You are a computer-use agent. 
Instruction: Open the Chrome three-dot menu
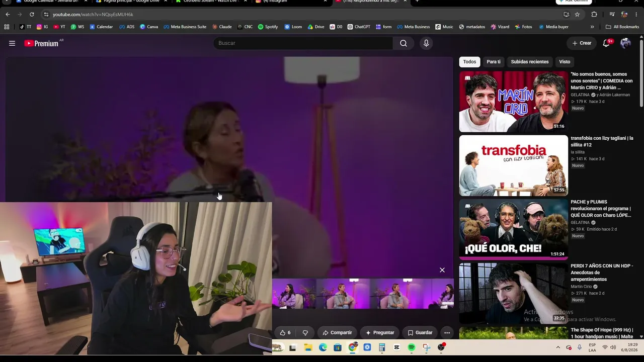coord(637,15)
